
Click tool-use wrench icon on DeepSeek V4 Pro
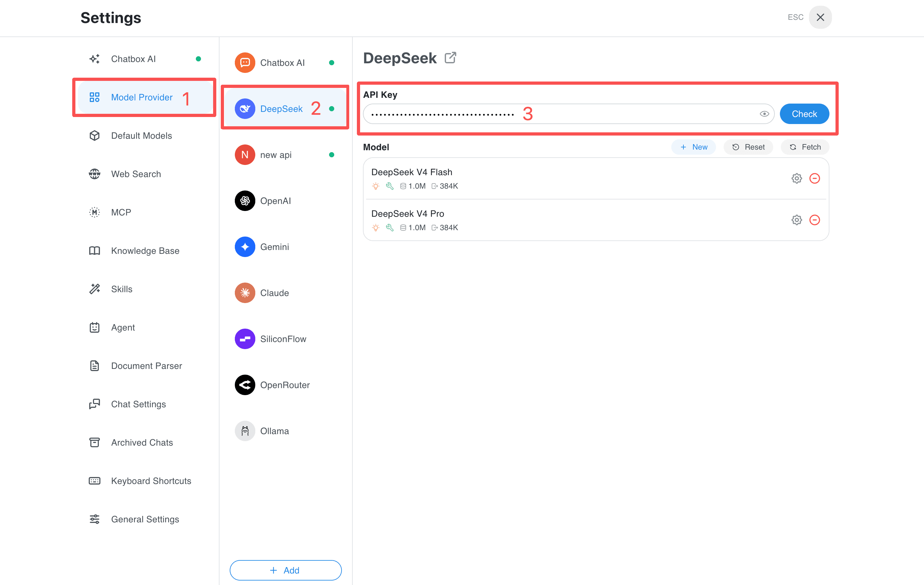click(x=389, y=228)
